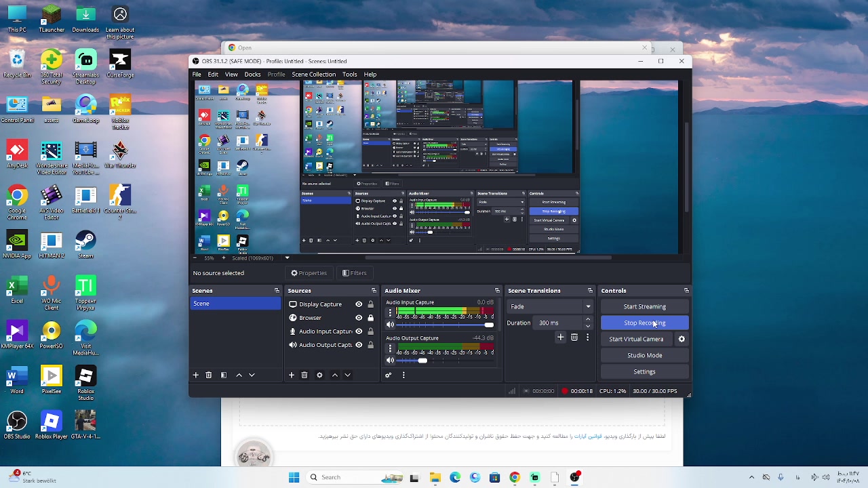Add a new source with plus icon
Image resolution: width=868 pixels, height=488 pixels.
[x=292, y=375]
